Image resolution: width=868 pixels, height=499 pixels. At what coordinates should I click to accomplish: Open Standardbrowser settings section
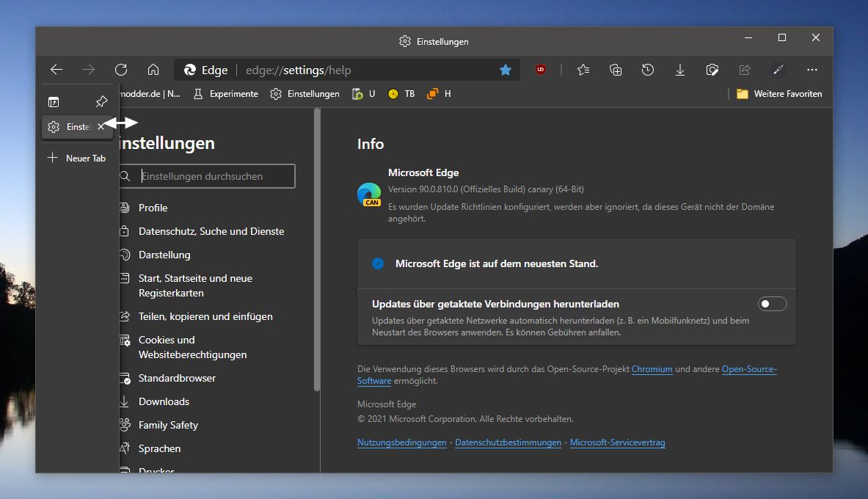click(x=168, y=378)
